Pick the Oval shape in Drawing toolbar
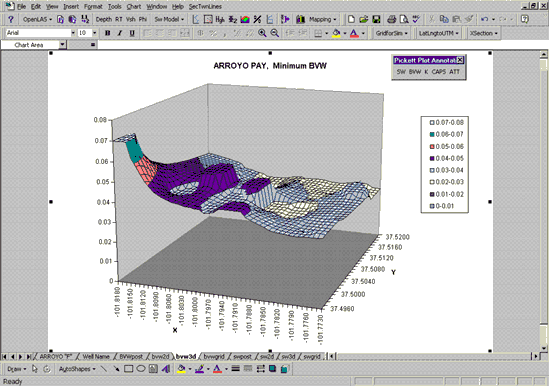 pyautogui.click(x=141, y=368)
